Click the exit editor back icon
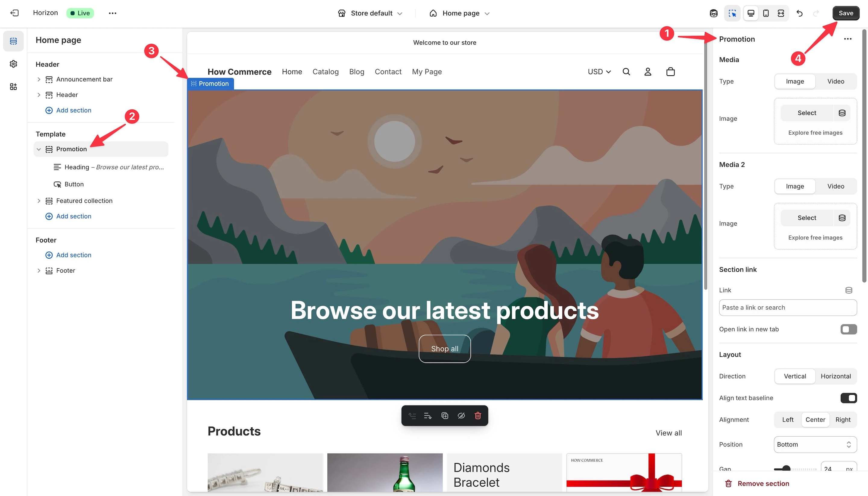This screenshot has width=868, height=496. tap(14, 13)
